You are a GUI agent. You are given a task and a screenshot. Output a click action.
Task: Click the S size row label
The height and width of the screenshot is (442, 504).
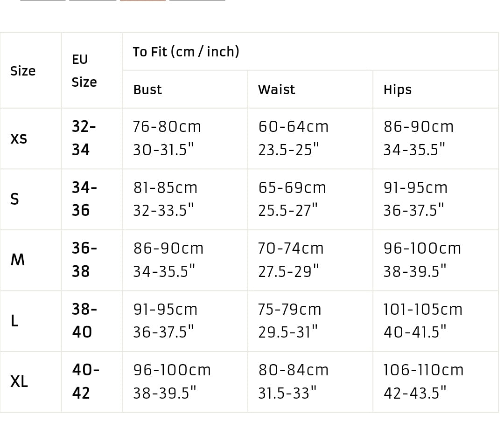tap(15, 199)
